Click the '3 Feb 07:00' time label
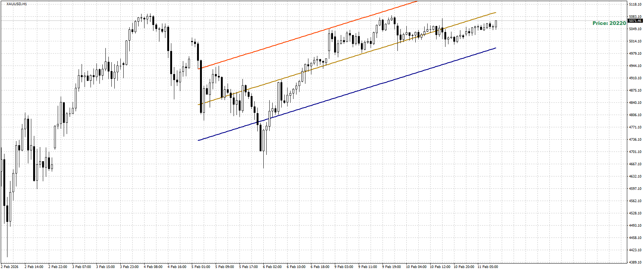The width and height of the screenshot is (644, 271). [82, 267]
